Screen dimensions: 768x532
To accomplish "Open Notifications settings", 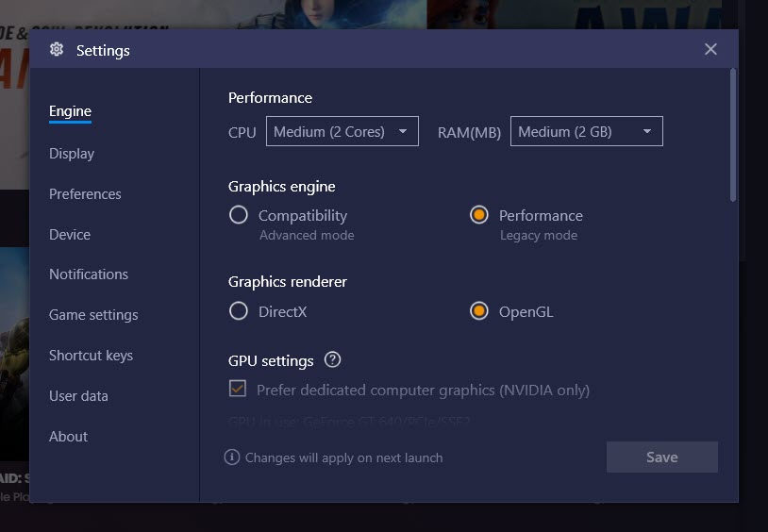I will pyautogui.click(x=89, y=274).
